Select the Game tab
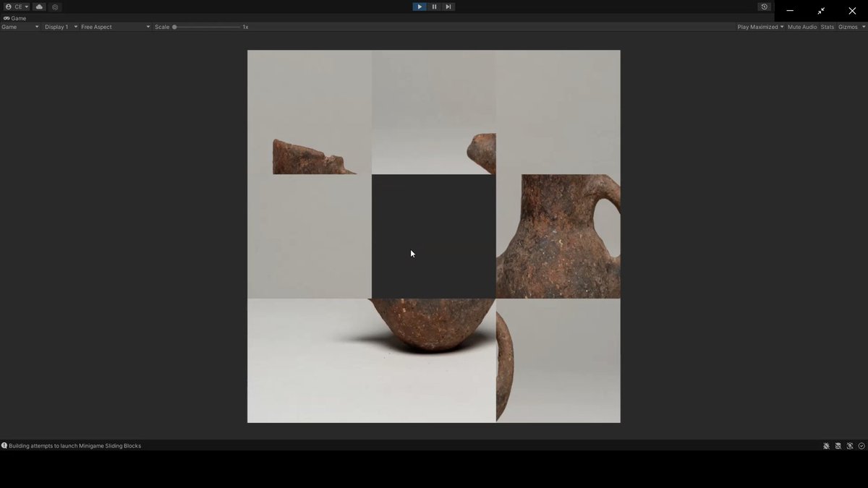This screenshot has height=488, width=868. pos(15,18)
